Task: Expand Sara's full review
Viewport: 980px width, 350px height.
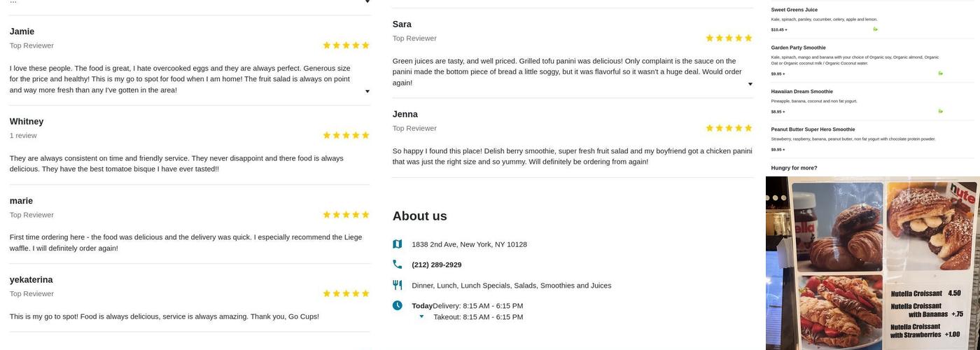Action: pyautogui.click(x=750, y=84)
